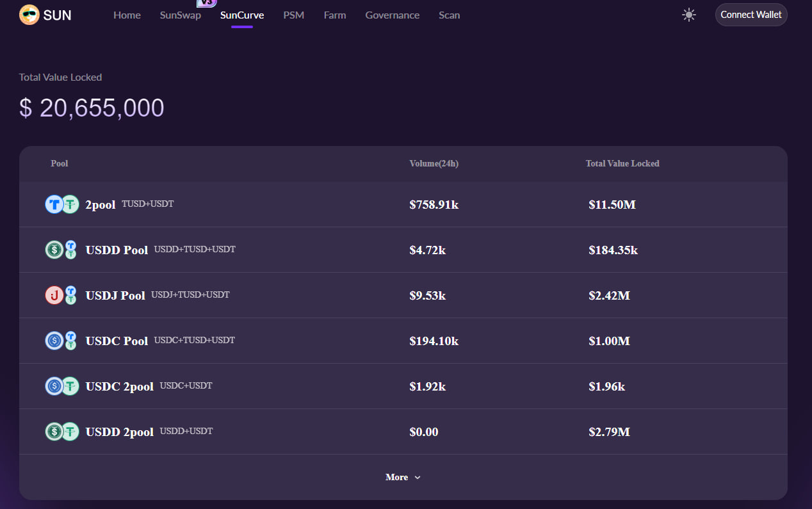Open the Scan nav item
The width and height of the screenshot is (812, 509).
450,15
